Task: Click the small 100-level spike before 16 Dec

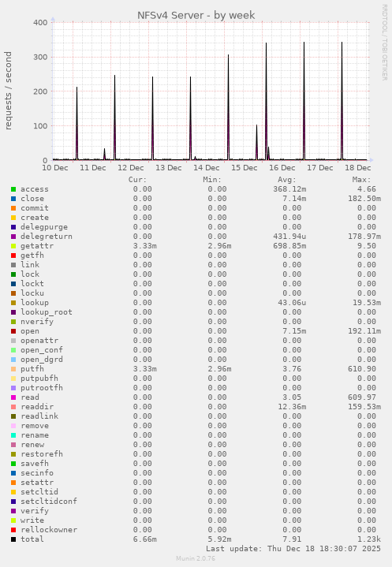Action: pos(257,142)
